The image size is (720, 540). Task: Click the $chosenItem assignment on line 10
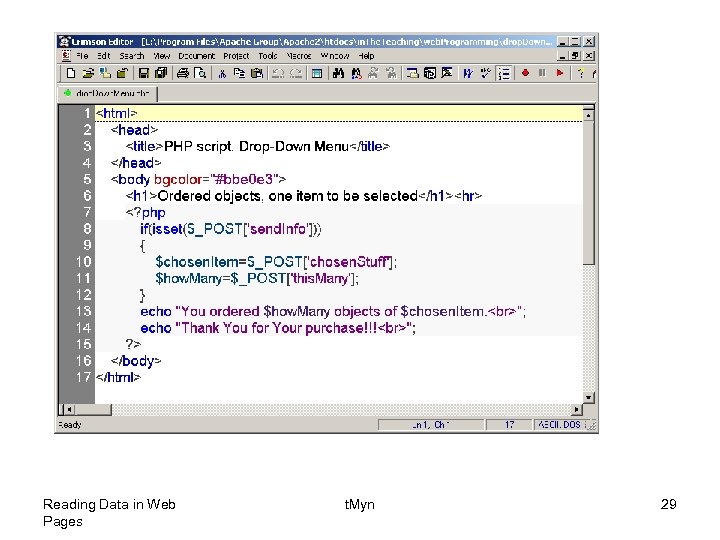(x=276, y=262)
